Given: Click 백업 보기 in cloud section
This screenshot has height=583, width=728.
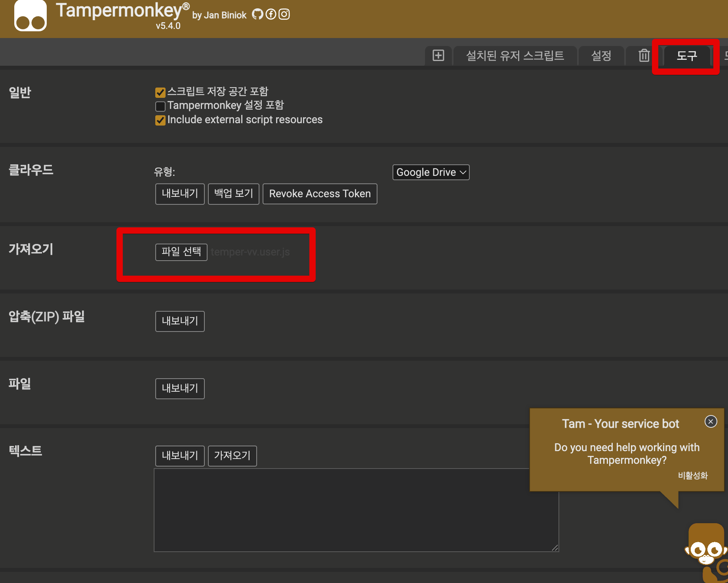Looking at the screenshot, I should click(233, 194).
